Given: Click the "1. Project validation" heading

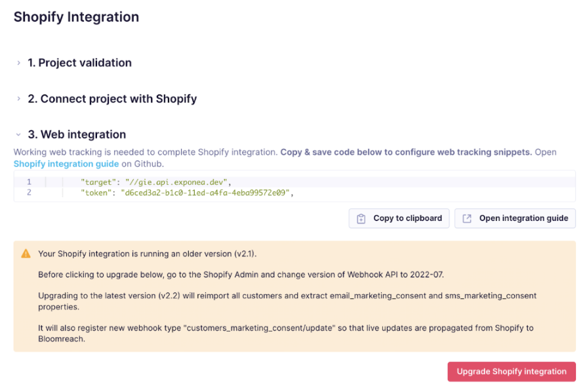Looking at the screenshot, I should (80, 63).
